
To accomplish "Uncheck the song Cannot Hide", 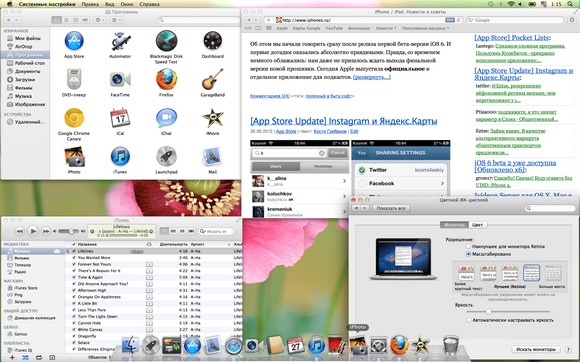I will tap(74, 323).
